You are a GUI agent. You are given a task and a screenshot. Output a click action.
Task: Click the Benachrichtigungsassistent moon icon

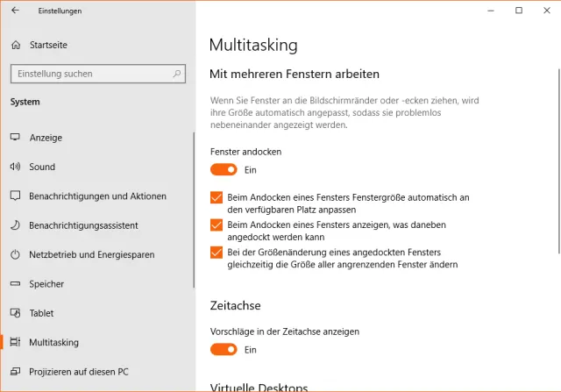coord(15,225)
